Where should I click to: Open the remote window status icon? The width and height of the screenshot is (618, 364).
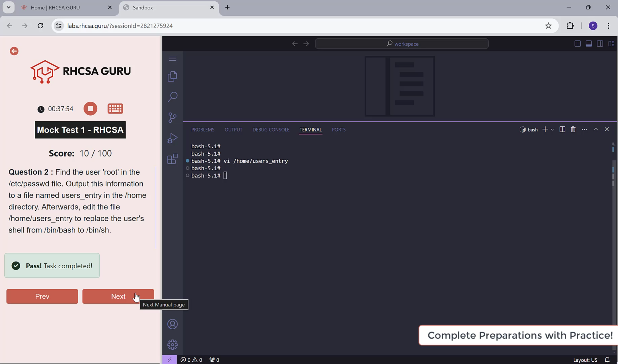tap(169, 360)
